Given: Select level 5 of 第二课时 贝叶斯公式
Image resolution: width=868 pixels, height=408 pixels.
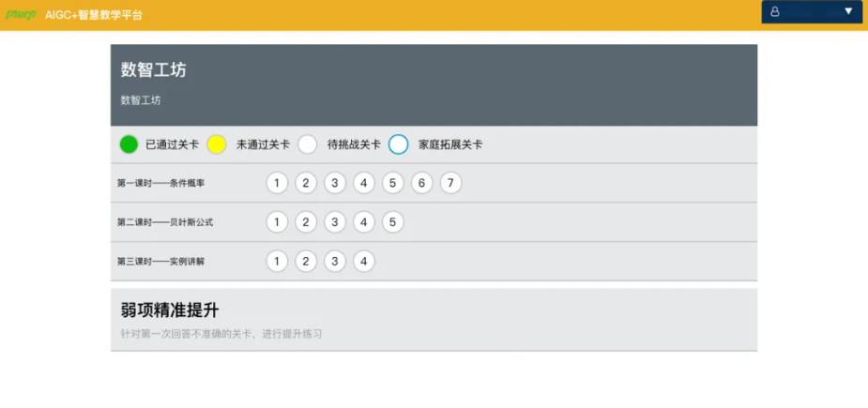Looking at the screenshot, I should [x=392, y=222].
